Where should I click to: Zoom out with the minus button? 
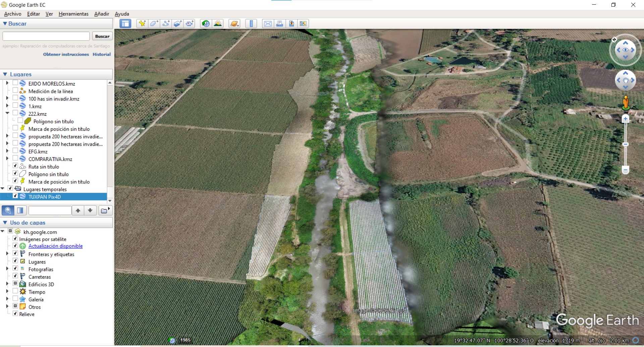tap(625, 170)
